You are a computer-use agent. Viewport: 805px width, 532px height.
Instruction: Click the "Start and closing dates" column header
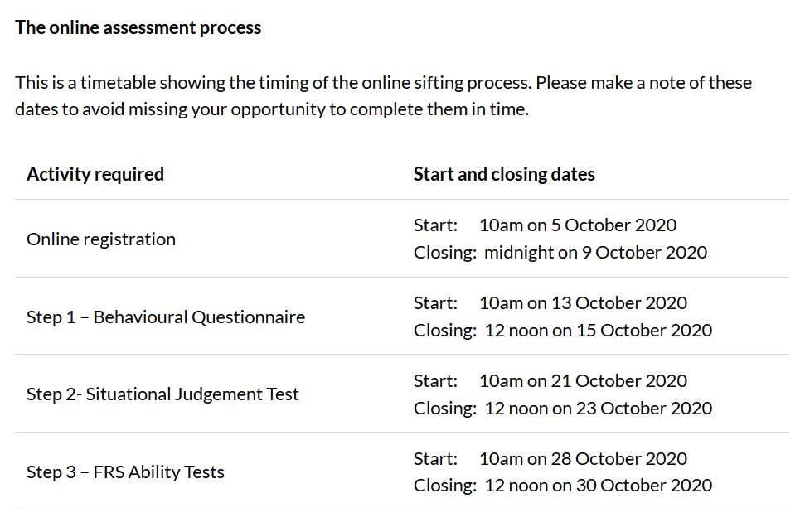[x=504, y=174]
